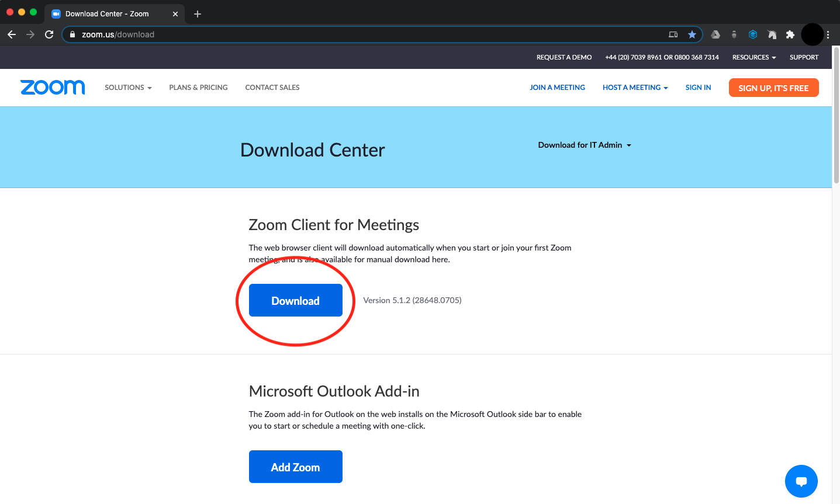
Task: Open Contact Sales page
Action: 272,88
